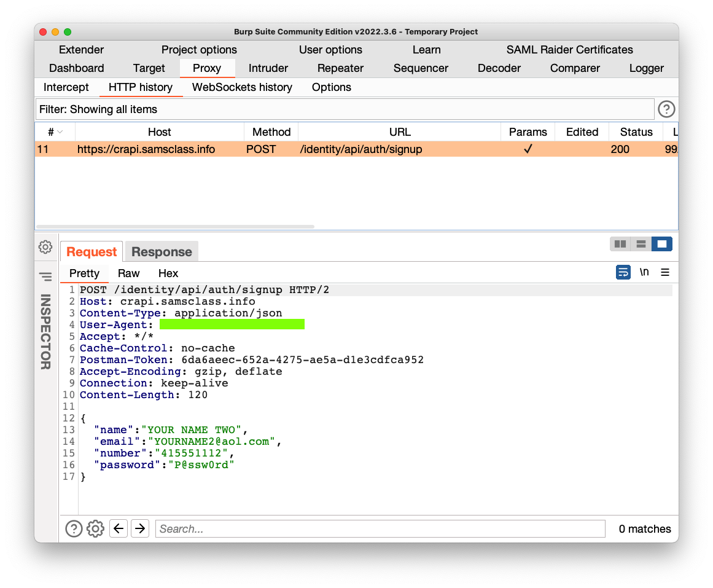
Task: Select the combined tabbed layout icon
Action: (x=662, y=244)
